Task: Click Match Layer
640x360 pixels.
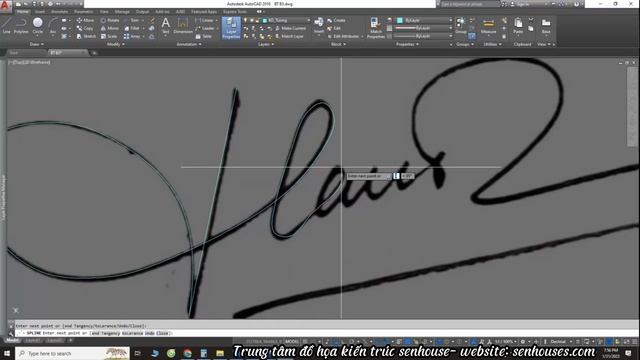Action: [289, 36]
